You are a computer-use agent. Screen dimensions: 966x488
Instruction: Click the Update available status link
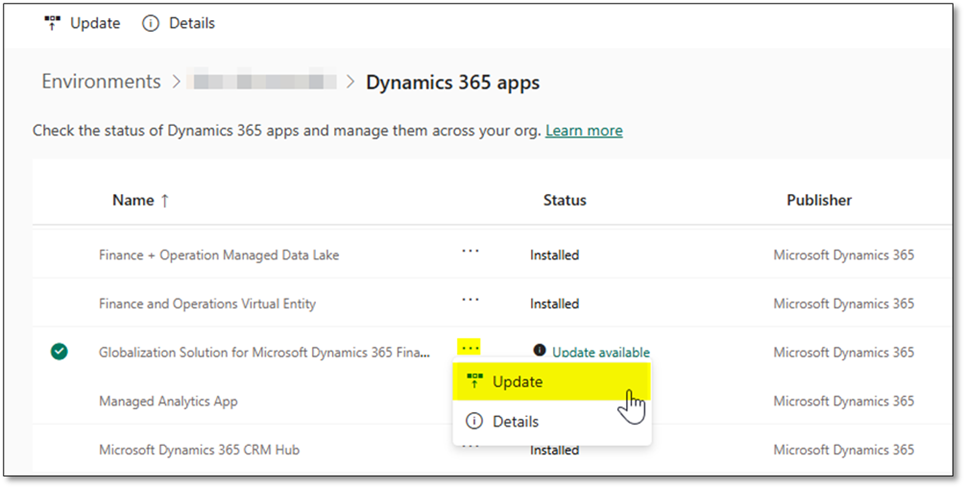tap(601, 352)
